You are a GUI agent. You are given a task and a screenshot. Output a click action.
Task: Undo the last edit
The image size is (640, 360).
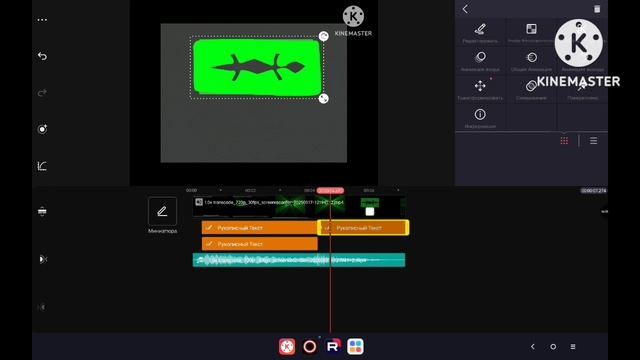pos(42,56)
